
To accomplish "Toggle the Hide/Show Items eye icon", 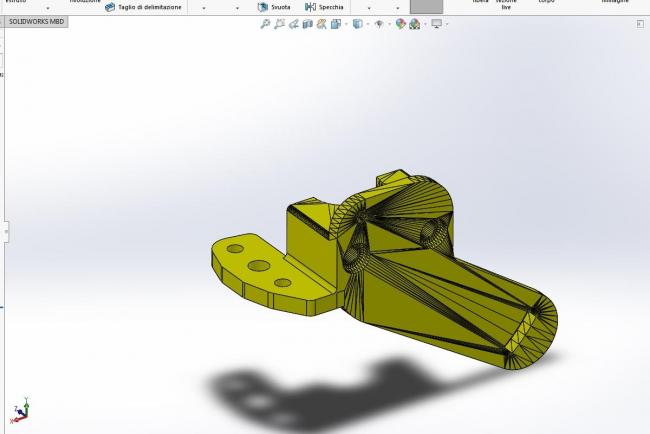I will 379,24.
